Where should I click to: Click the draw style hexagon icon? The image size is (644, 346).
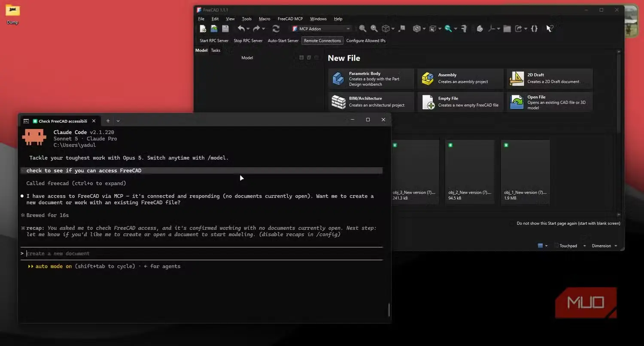coord(416,29)
